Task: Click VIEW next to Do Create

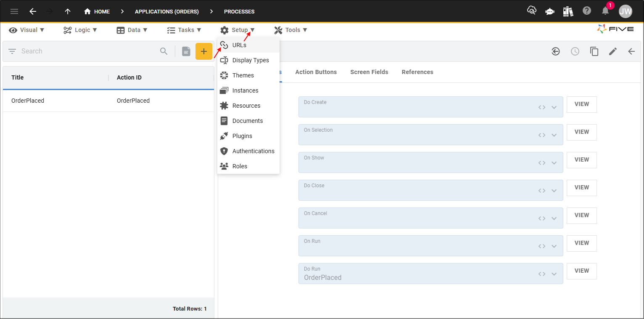Action: 582,104
